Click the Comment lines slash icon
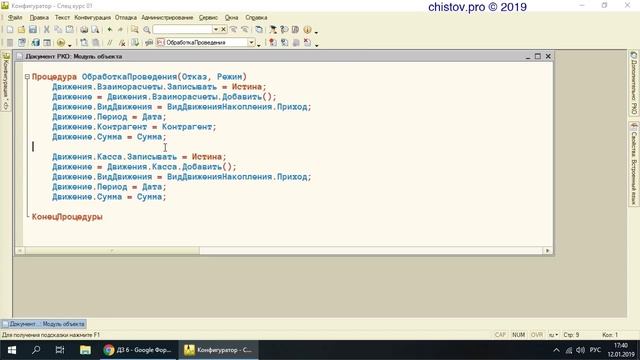This screenshot has width=640, height=360. [x=109, y=42]
